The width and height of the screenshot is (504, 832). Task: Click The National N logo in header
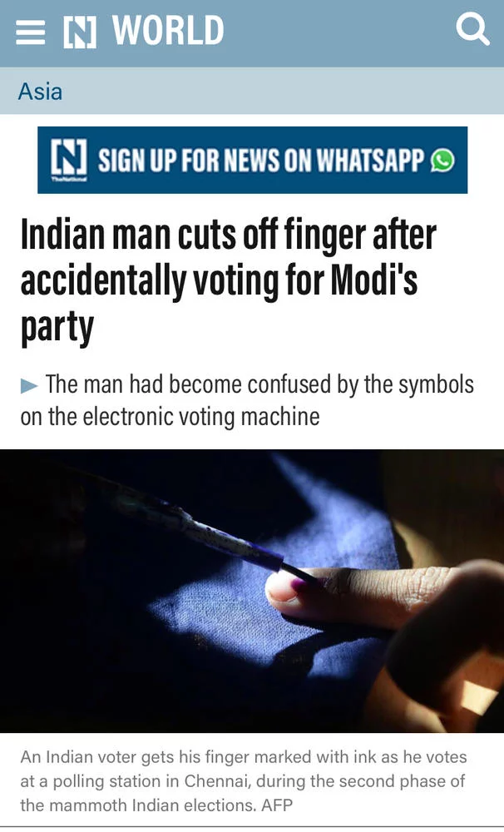[x=80, y=32]
